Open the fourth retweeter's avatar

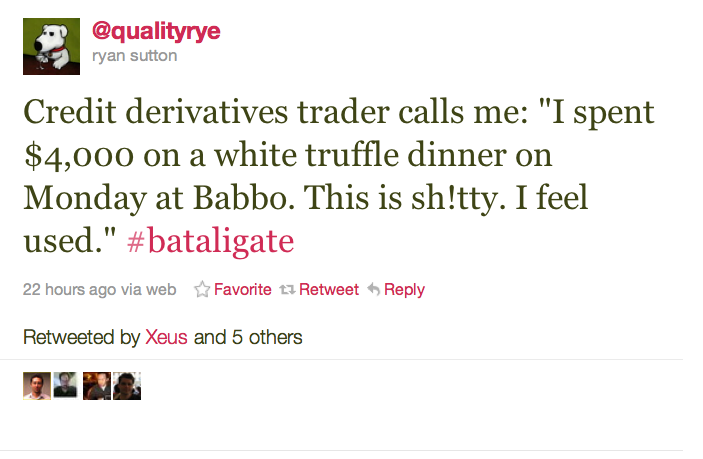click(126, 386)
